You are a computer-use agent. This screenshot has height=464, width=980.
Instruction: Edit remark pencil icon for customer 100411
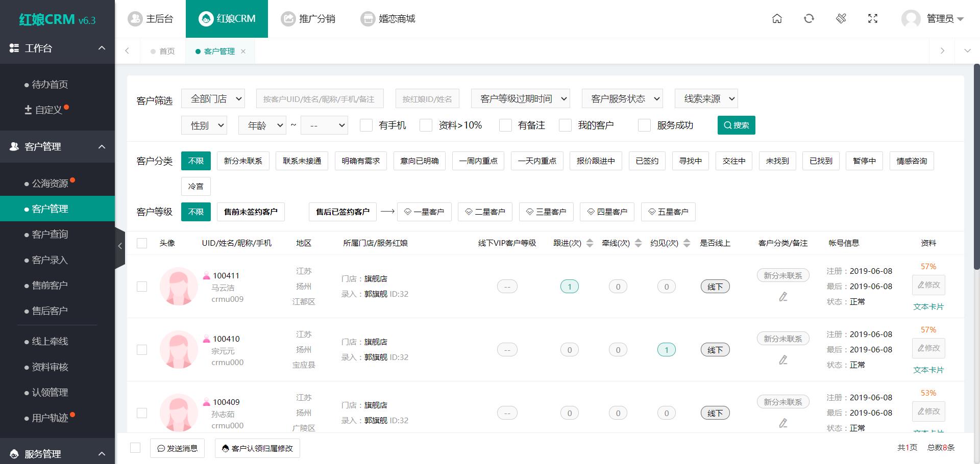tap(783, 296)
